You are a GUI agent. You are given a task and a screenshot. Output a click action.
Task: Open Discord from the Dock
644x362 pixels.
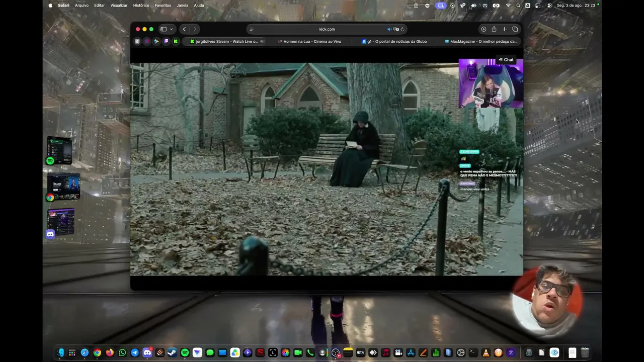(x=147, y=352)
